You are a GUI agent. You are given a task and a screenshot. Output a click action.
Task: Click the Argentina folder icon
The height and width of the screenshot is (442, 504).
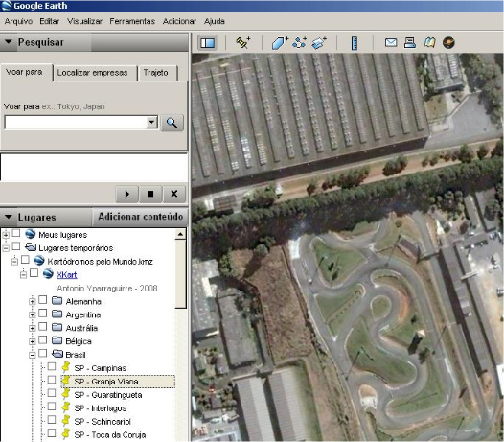(57, 314)
